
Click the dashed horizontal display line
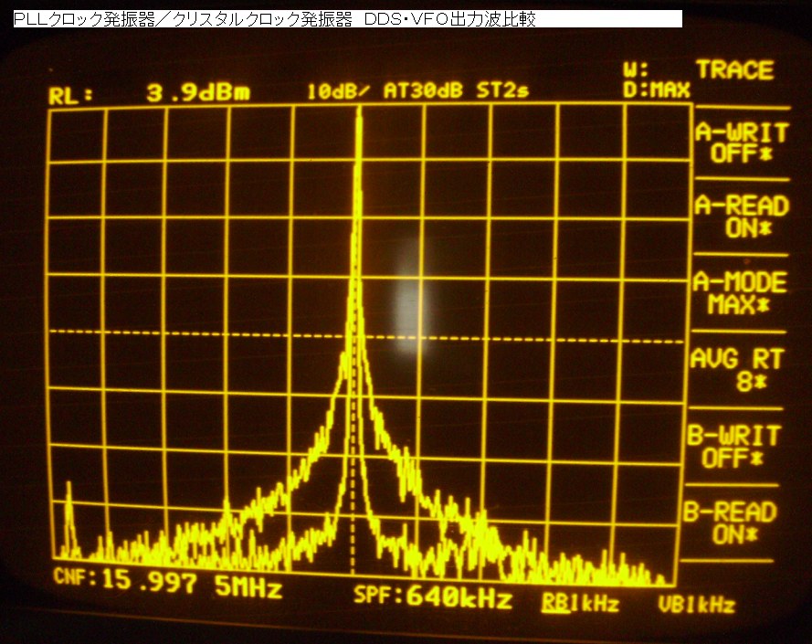pyautogui.click(x=365, y=336)
